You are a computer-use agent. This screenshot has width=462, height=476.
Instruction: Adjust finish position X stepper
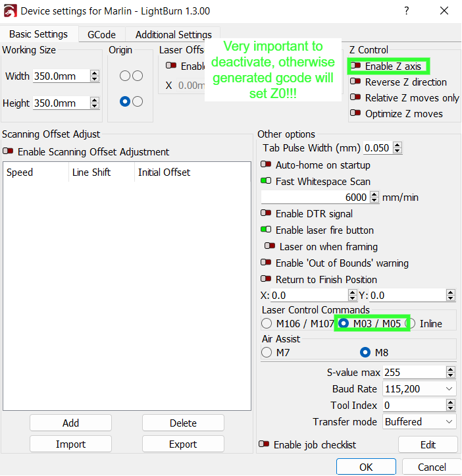click(x=352, y=295)
